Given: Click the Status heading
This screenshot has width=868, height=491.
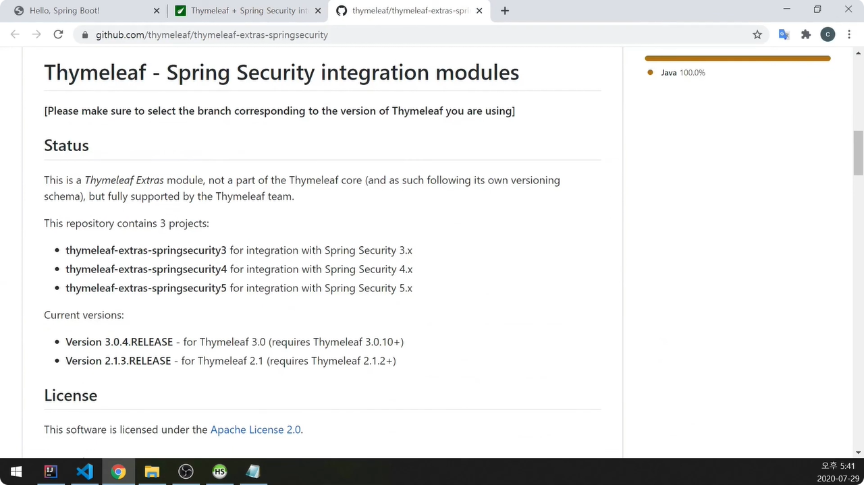Looking at the screenshot, I should 66,146.
